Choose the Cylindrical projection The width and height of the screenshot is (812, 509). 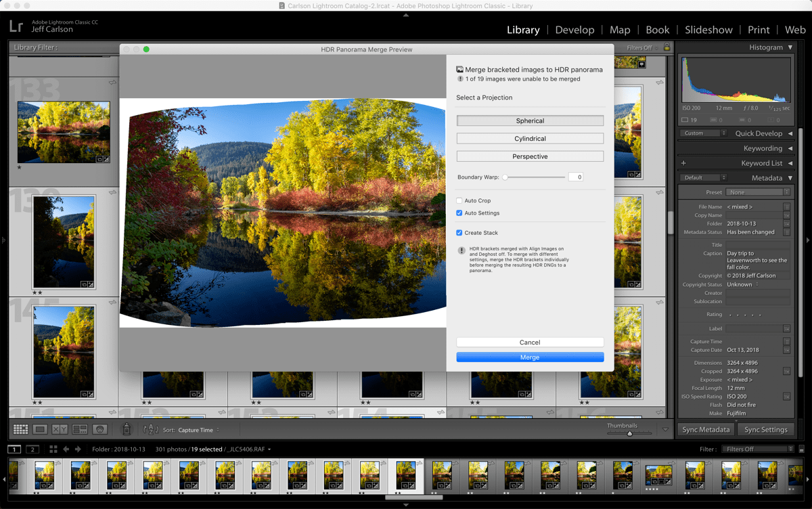530,139
